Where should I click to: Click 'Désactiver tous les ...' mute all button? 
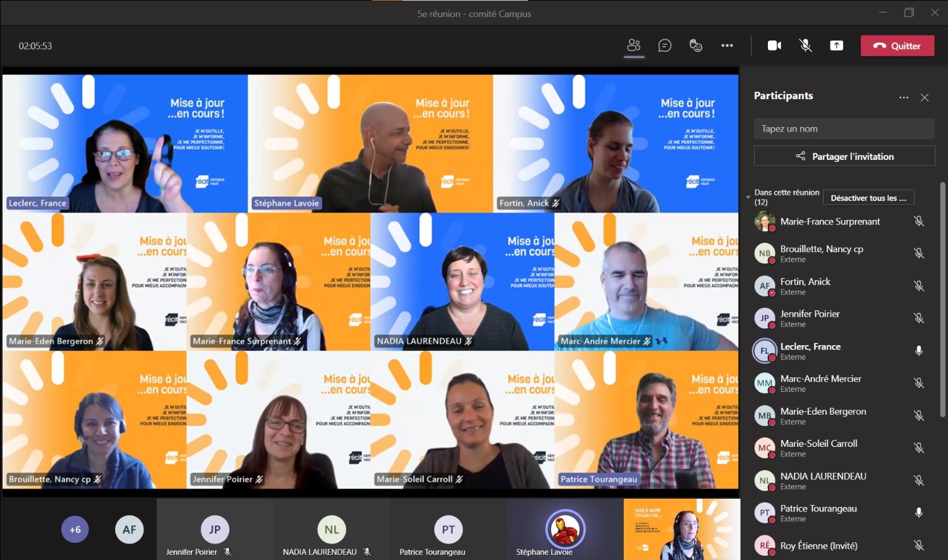868,198
